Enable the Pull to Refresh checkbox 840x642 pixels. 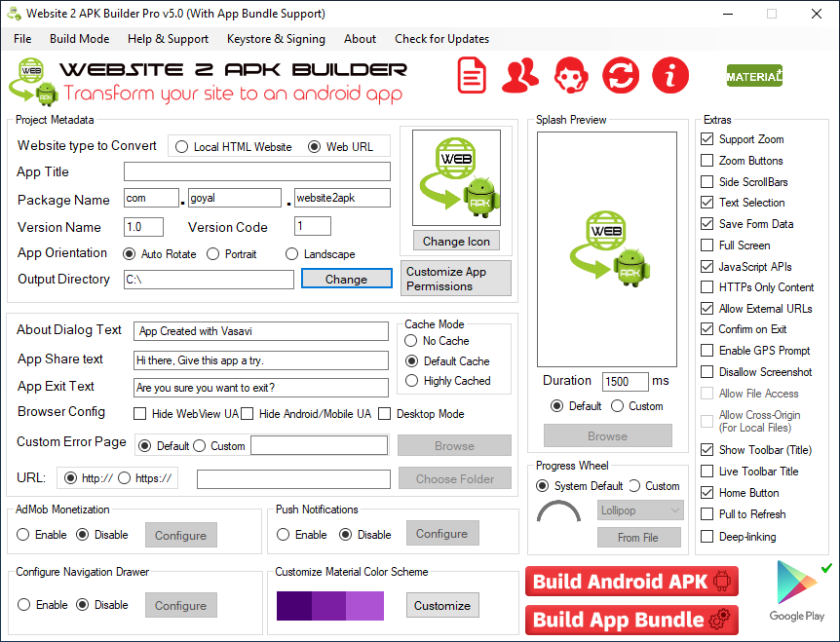click(x=707, y=514)
